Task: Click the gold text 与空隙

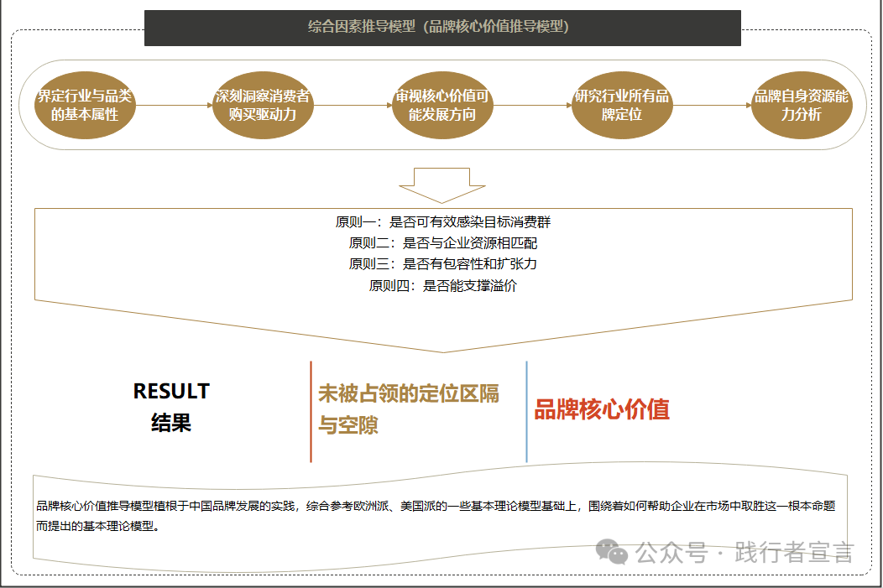Action: (x=348, y=424)
